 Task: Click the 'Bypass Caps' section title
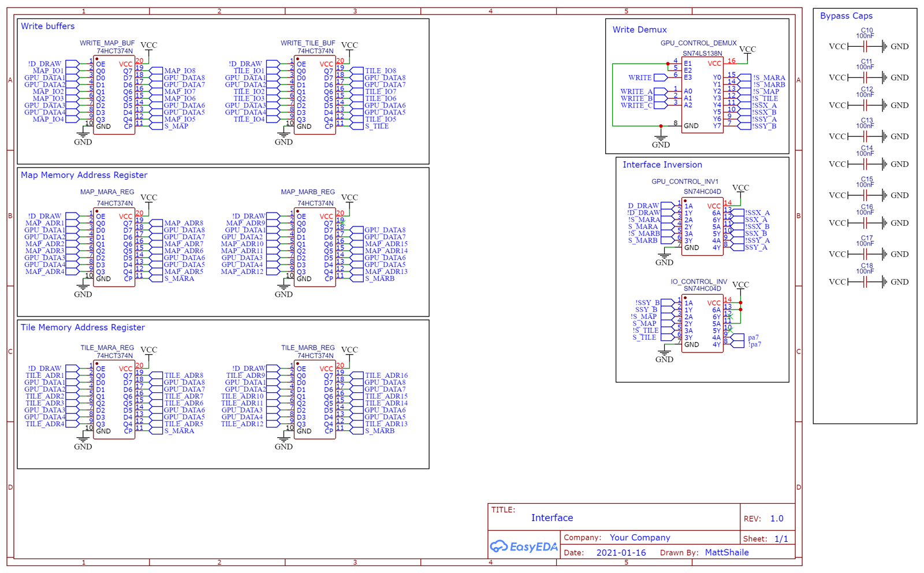coord(846,16)
